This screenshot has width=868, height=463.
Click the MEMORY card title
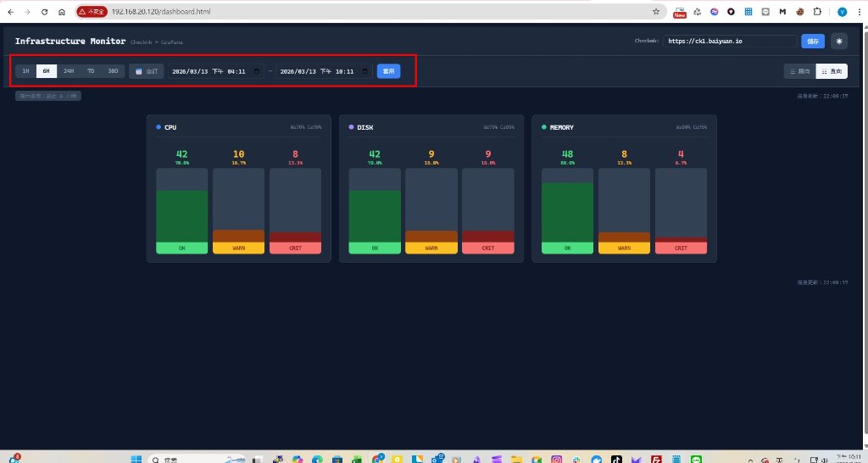click(561, 127)
